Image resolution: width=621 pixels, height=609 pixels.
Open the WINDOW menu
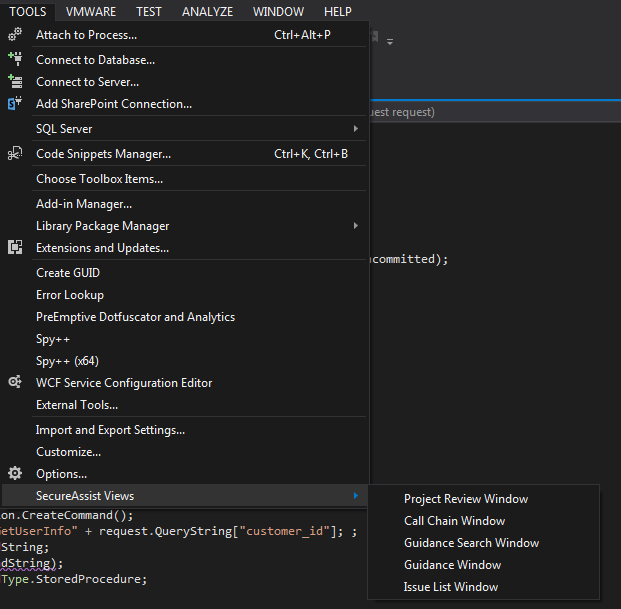click(x=278, y=11)
